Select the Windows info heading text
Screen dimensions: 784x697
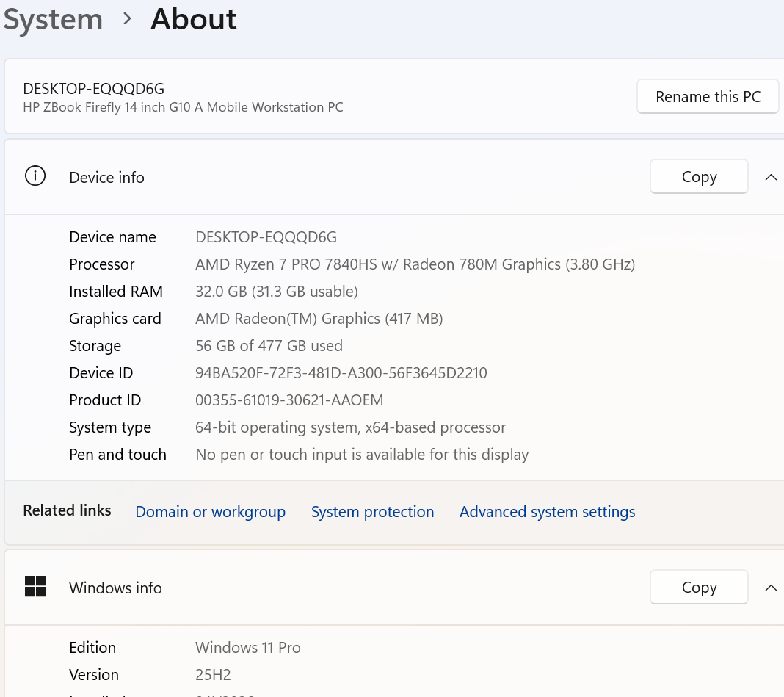pyautogui.click(x=115, y=588)
